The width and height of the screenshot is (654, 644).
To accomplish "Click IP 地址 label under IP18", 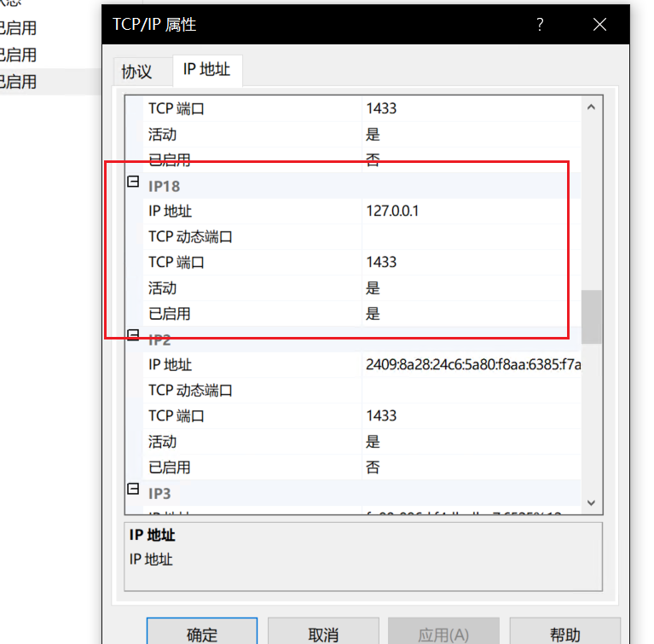I will pos(170,212).
